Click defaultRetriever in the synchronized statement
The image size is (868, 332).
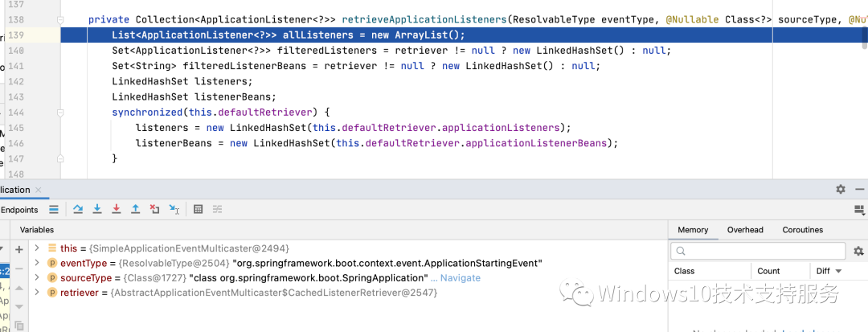266,113
